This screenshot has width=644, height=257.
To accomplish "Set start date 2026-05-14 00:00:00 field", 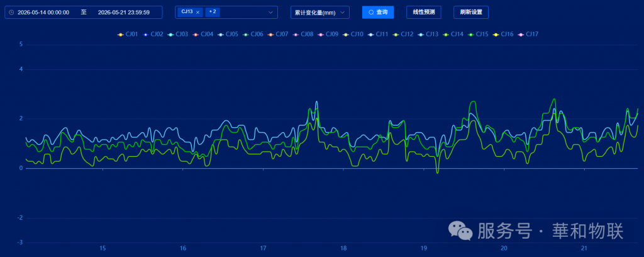I will (x=43, y=13).
